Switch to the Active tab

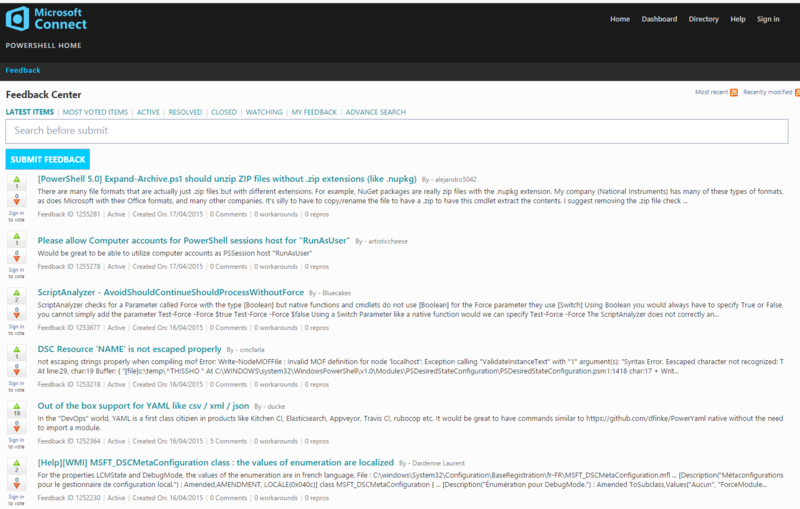(148, 112)
